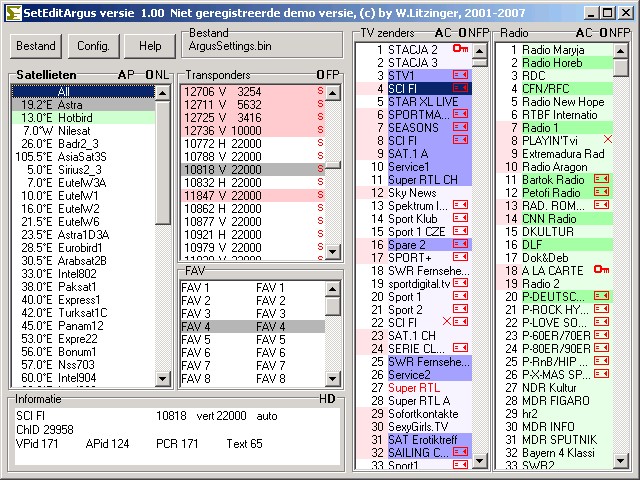Open the Bestand menu button
Screen dimensions: 640x480
(37, 46)
